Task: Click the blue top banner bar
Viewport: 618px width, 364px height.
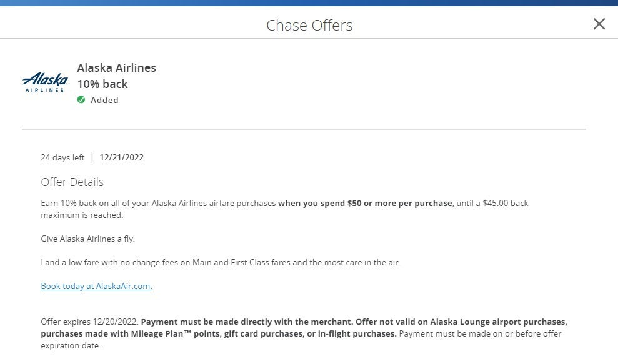Action: [x=309, y=4]
